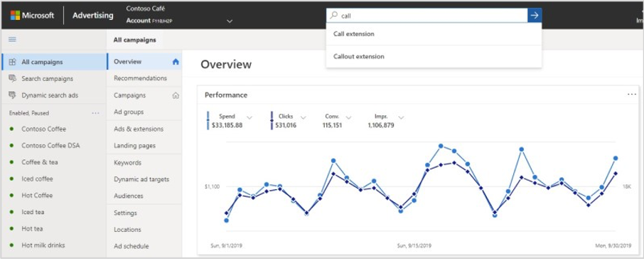Open the Enabled, Paused filter ellipsis
The width and height of the screenshot is (644, 259).
[x=96, y=112]
